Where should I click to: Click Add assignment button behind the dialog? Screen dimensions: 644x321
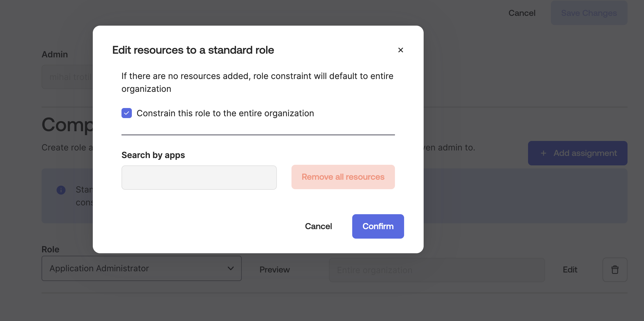578,153
